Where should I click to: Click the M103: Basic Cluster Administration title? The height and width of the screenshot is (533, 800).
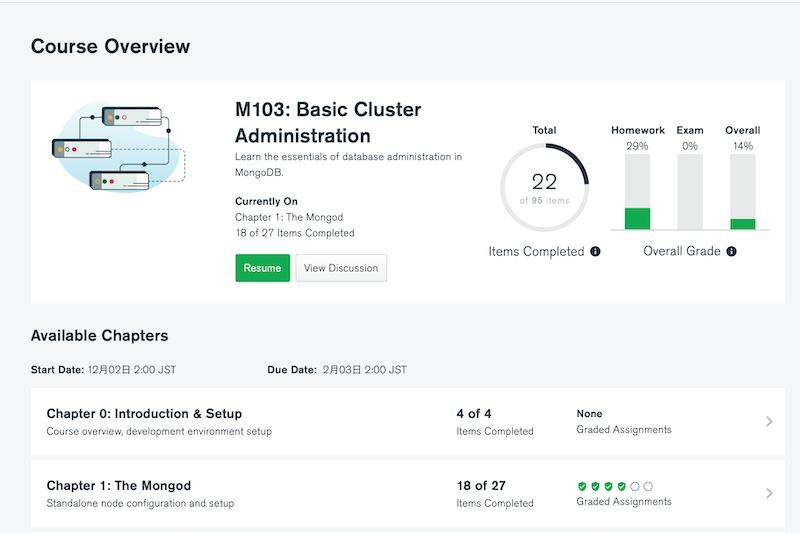(x=328, y=123)
